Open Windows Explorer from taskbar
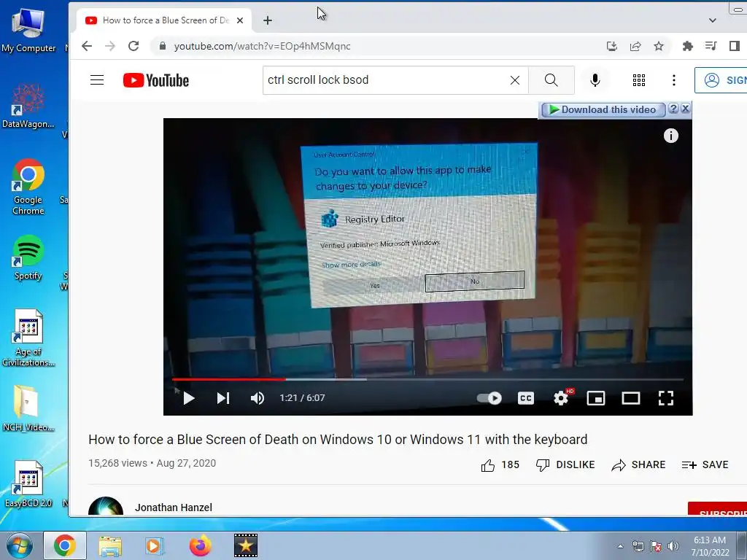 coord(110,545)
